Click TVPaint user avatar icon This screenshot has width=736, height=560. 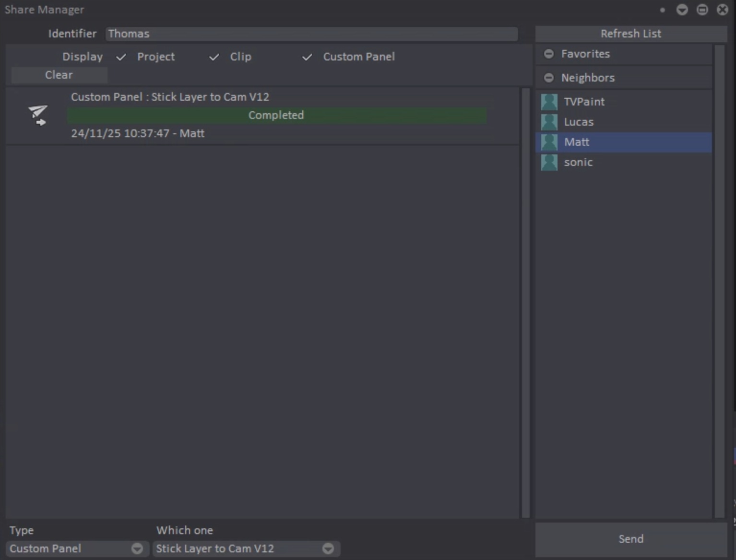click(549, 102)
